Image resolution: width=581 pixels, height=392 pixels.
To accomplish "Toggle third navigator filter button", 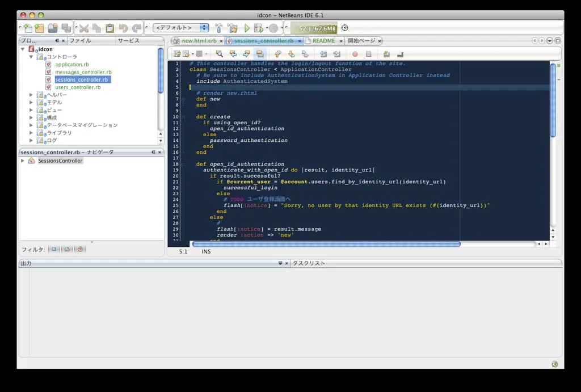I will pos(80,250).
